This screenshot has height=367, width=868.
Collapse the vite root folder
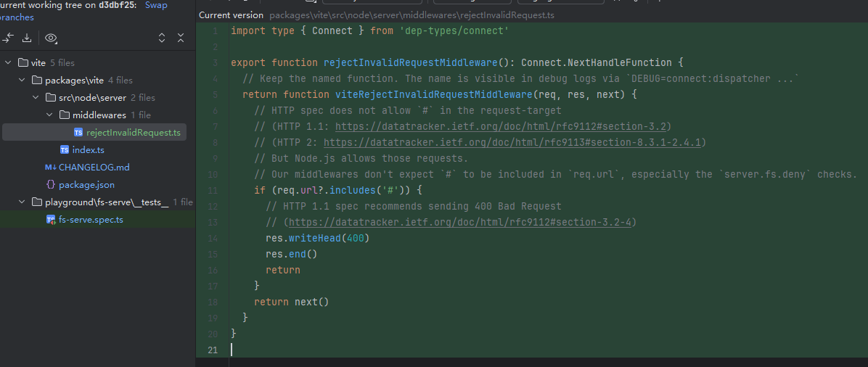click(9, 62)
